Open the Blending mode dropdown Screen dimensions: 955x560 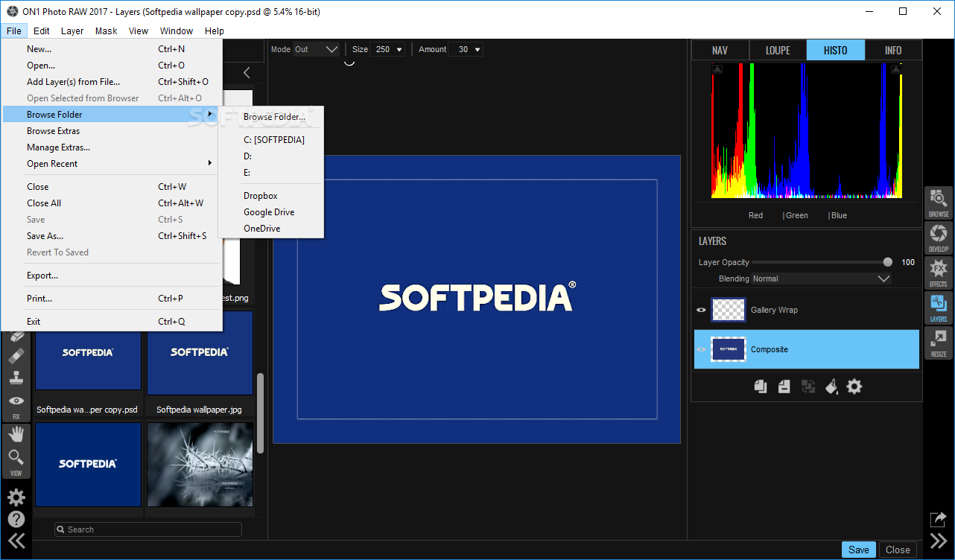pos(821,279)
